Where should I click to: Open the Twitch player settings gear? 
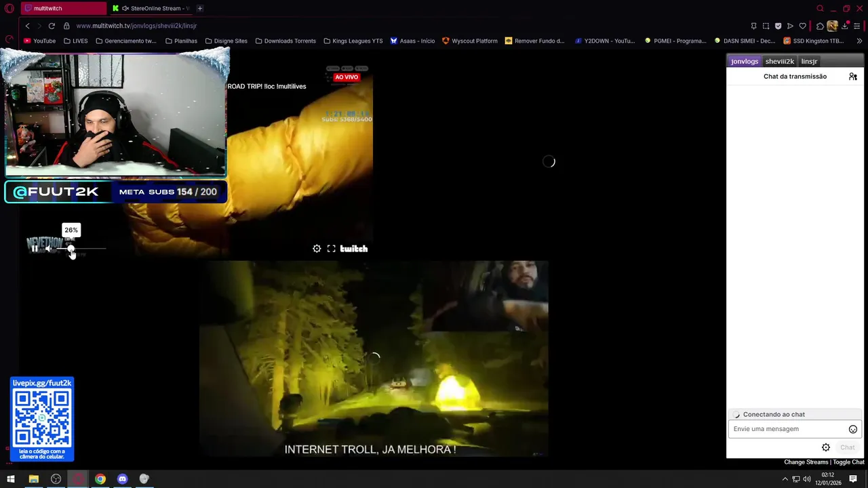click(317, 249)
